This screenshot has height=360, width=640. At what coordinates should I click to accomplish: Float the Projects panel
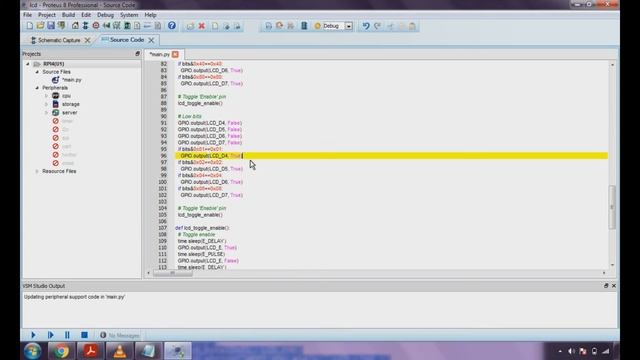(138, 53)
